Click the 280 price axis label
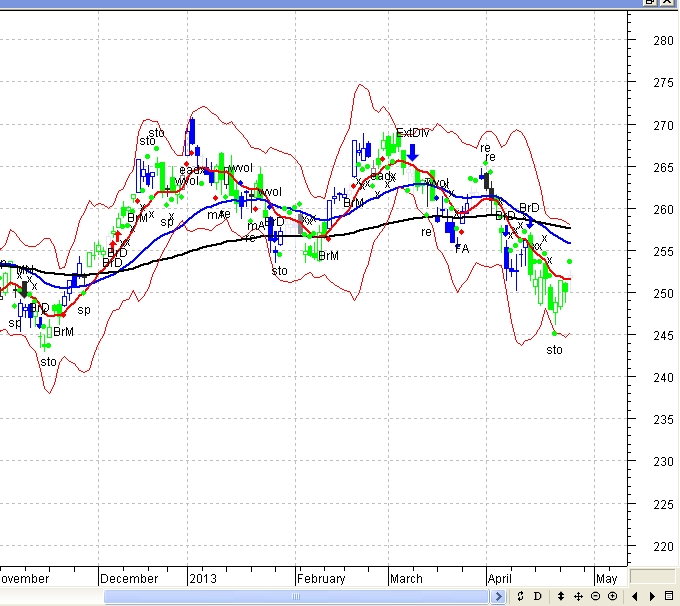 [661, 41]
